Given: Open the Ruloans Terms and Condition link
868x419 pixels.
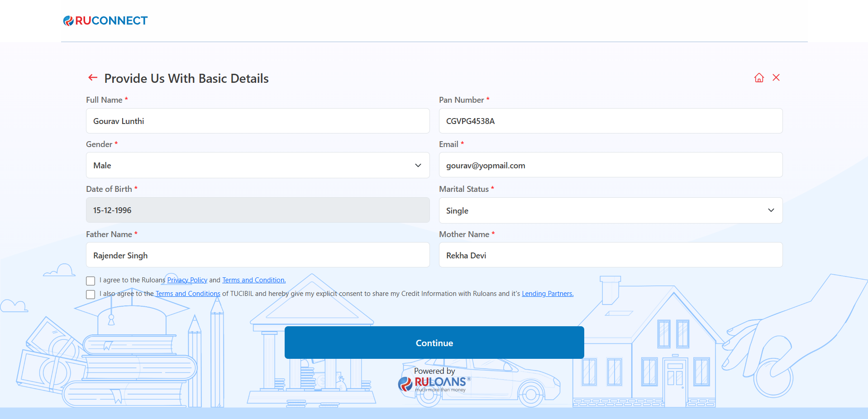Looking at the screenshot, I should pos(254,280).
